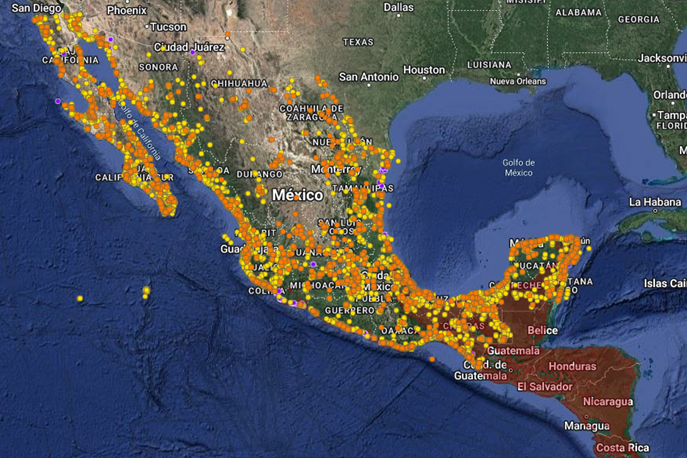Screen dimensions: 687x458
Task: Click the Tampa city label
Action: pyautogui.click(x=672, y=115)
